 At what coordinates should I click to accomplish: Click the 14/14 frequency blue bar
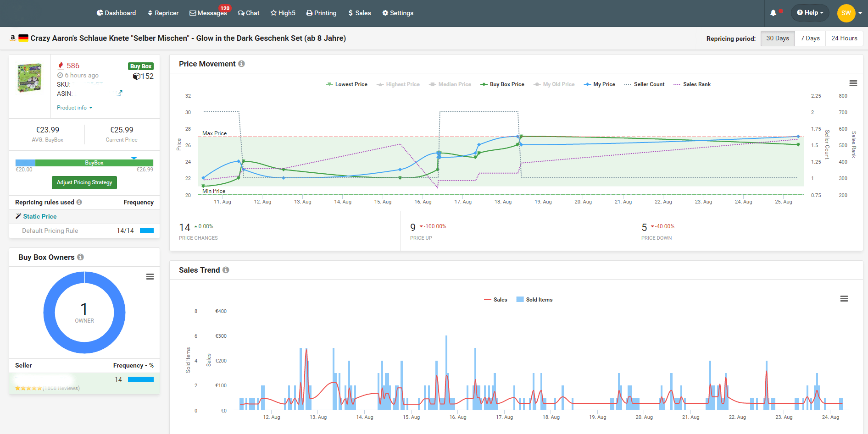click(x=147, y=231)
